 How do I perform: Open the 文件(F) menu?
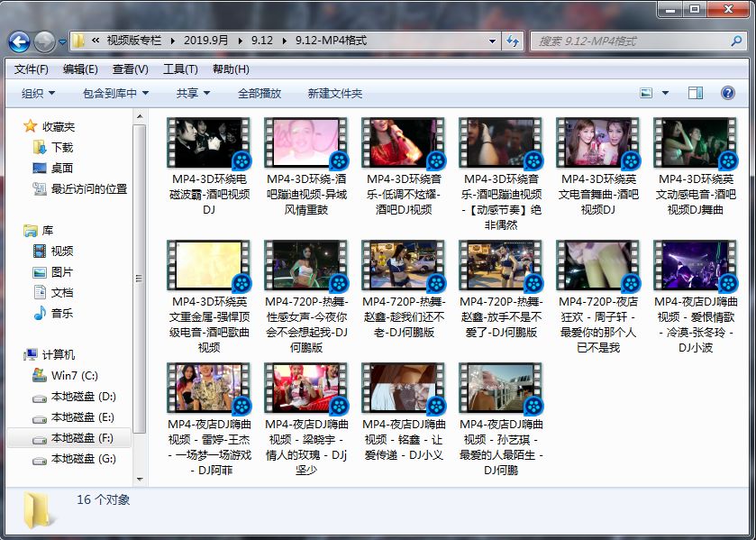point(32,69)
